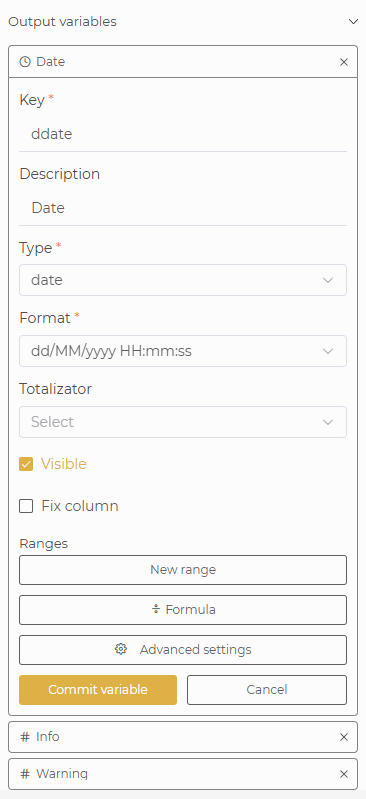Click the Output variables heading text
Image resolution: width=366 pixels, height=799 pixels.
coord(63,22)
